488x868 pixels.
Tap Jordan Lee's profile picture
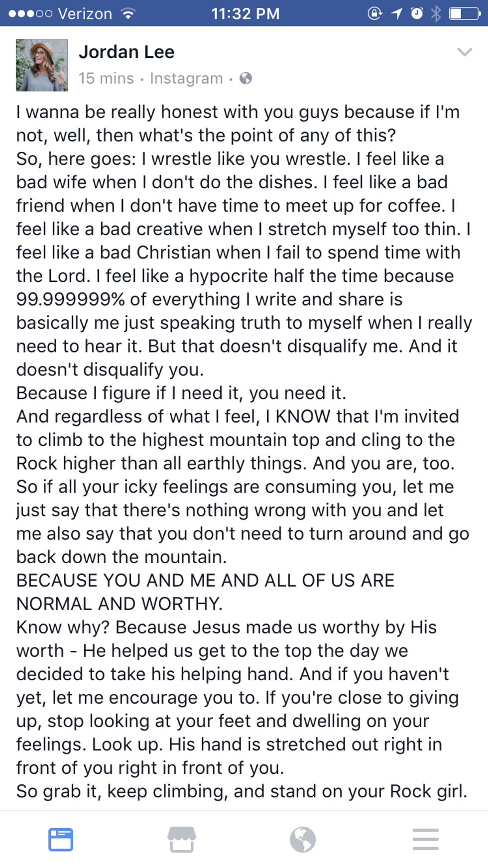pyautogui.click(x=42, y=65)
